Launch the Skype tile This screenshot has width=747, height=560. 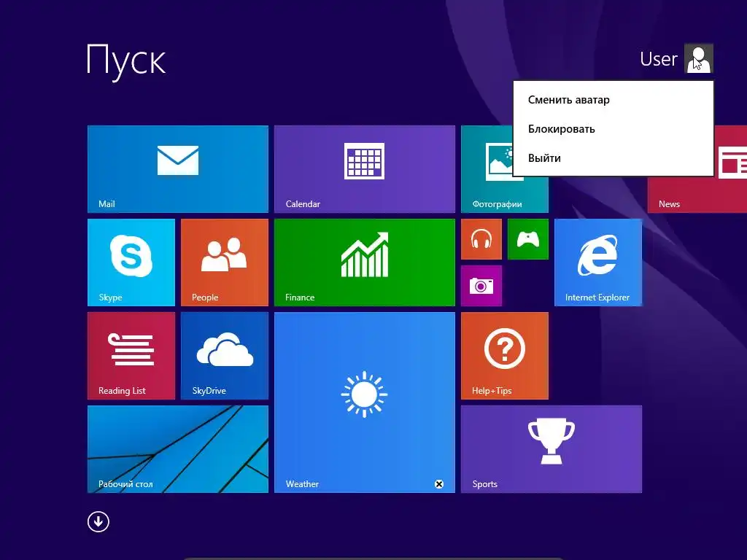131,262
